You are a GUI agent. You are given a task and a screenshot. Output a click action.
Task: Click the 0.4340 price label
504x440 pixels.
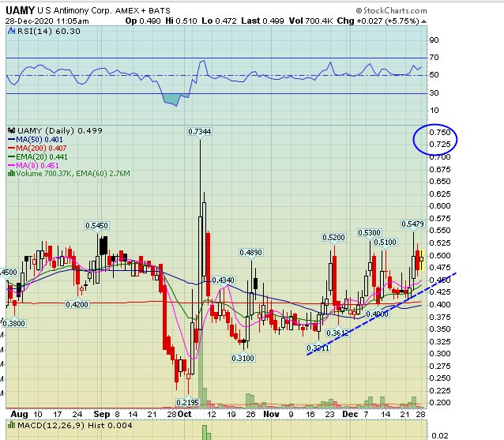click(223, 280)
